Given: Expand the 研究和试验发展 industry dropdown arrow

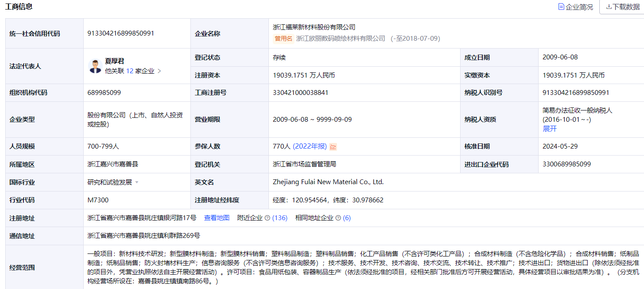Looking at the screenshot, I should point(137,182).
